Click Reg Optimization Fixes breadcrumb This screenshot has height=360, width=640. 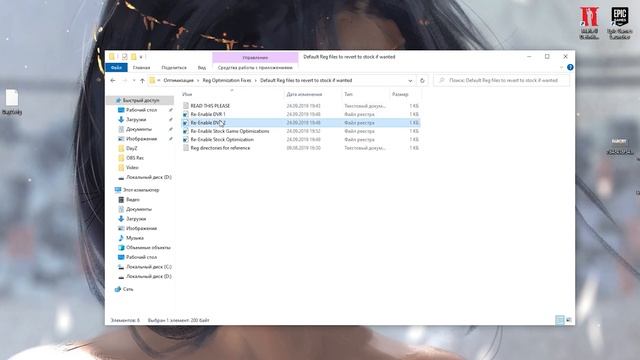227,80
